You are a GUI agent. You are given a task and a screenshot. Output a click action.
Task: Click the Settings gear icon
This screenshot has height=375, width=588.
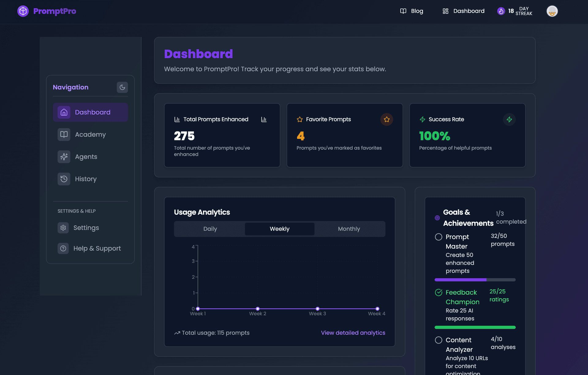point(63,228)
